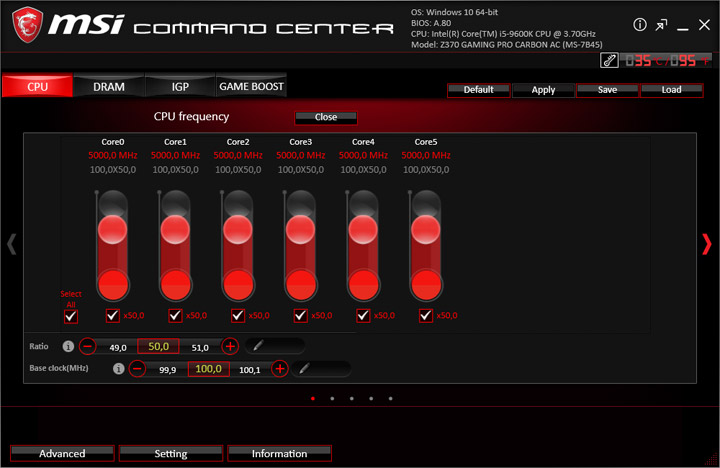Viewport: 720px width, 468px height.
Task: Click the Core0 frequency slider knob
Action: (x=112, y=229)
